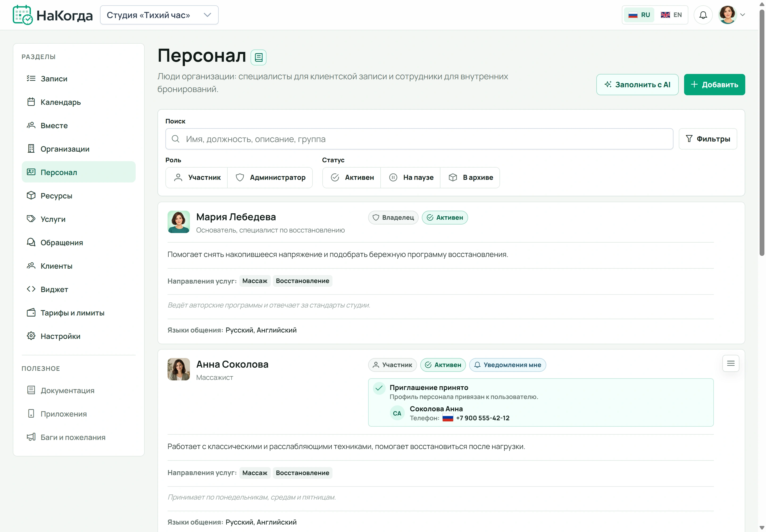
Task: Click Приглашение принято heading
Action: click(x=429, y=388)
